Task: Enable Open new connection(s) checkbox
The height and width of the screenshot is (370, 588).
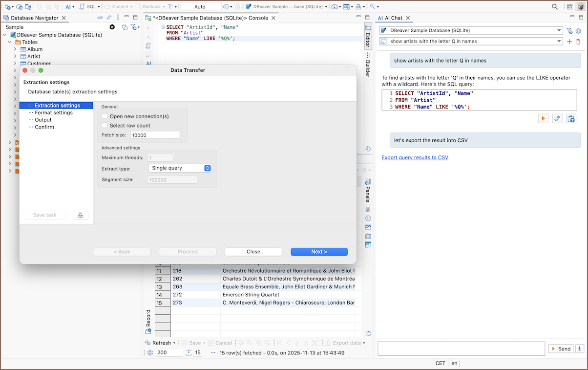Action: (105, 116)
